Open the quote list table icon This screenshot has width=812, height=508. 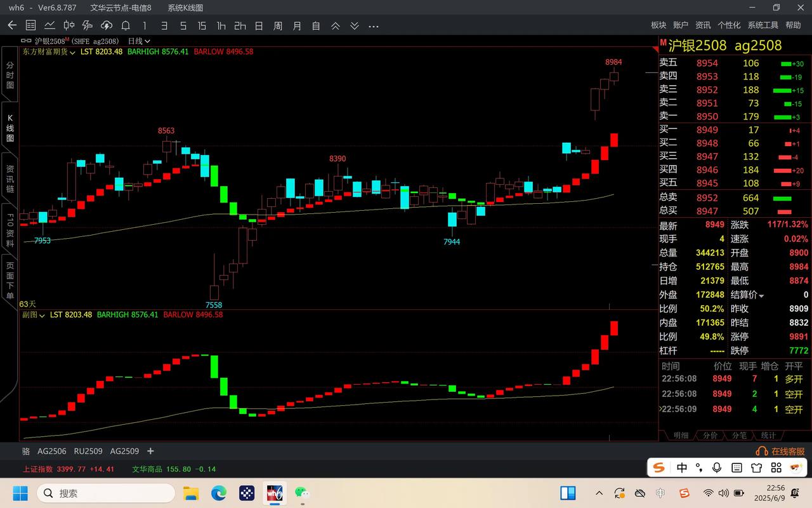tap(30, 25)
